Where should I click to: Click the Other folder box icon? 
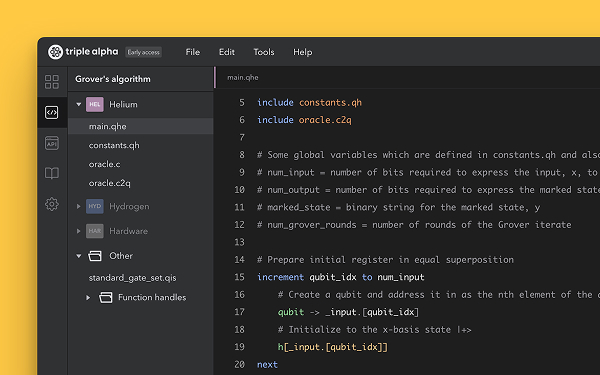pyautogui.click(x=95, y=256)
